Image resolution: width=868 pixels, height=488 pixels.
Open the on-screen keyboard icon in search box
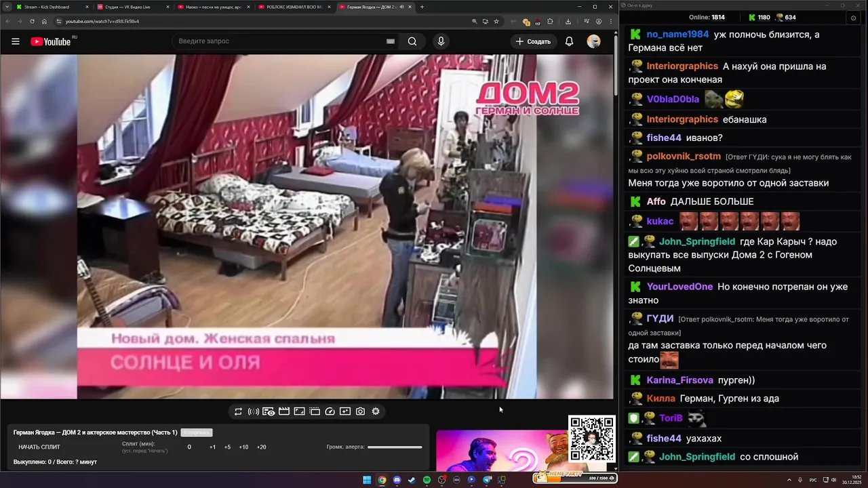point(391,41)
